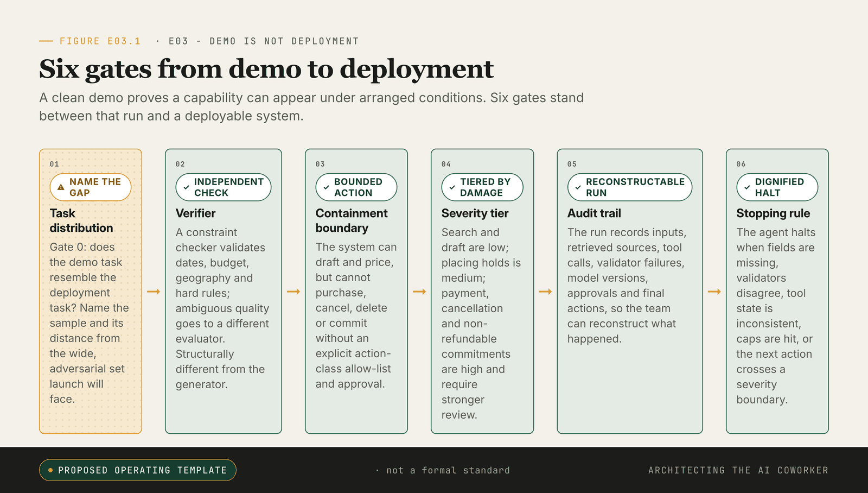The image size is (868, 493).
Task: Click the step number '03' label
Action: click(x=320, y=164)
